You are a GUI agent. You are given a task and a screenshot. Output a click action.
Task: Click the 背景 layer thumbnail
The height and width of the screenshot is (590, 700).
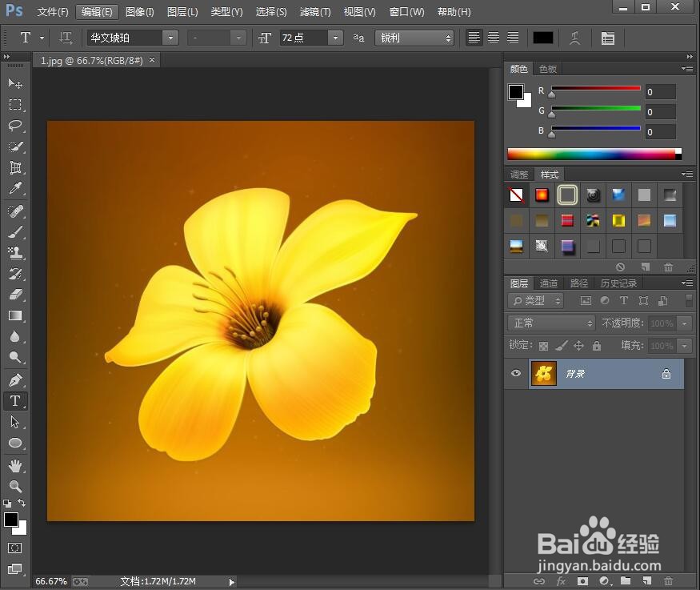[x=544, y=373]
